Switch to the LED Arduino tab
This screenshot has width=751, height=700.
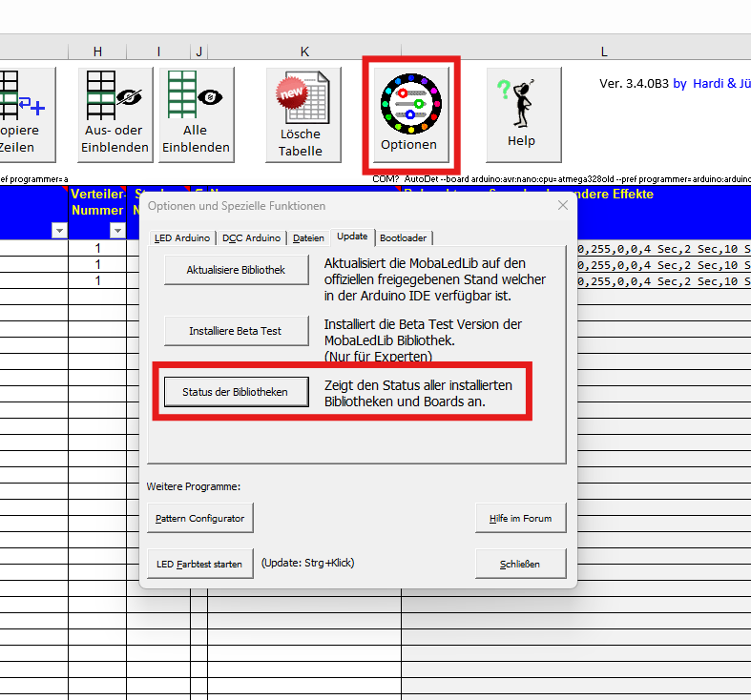[x=181, y=237]
